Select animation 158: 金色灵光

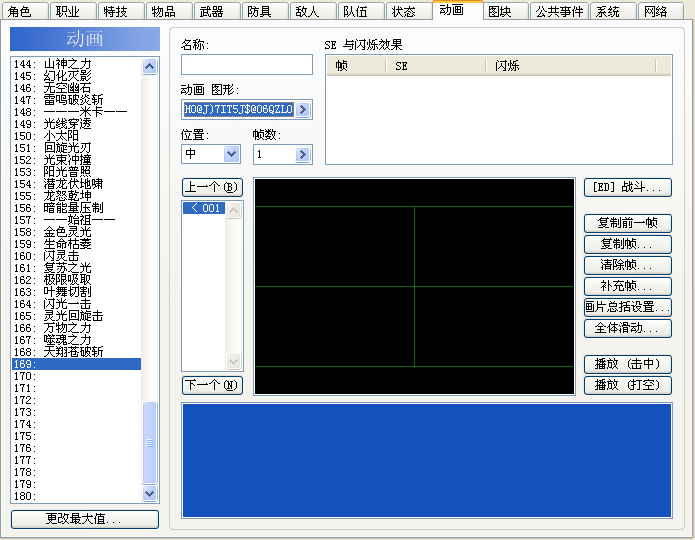pos(76,232)
